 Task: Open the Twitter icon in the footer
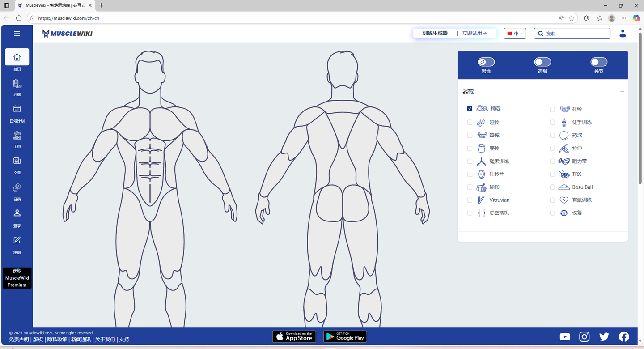tap(604, 336)
